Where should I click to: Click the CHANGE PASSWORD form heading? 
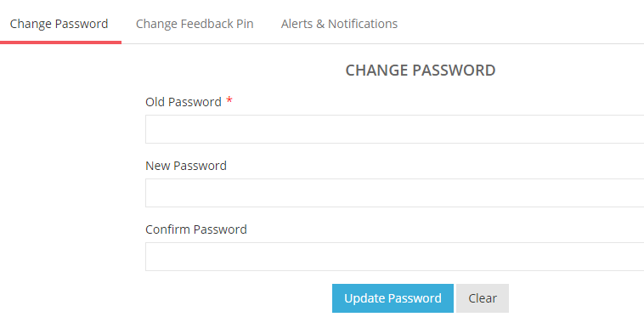click(421, 71)
